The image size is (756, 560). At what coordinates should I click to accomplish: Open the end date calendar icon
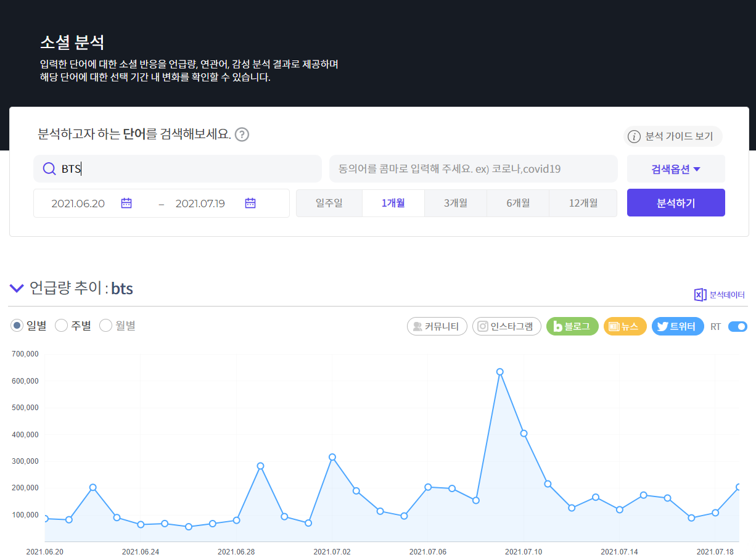click(x=250, y=203)
